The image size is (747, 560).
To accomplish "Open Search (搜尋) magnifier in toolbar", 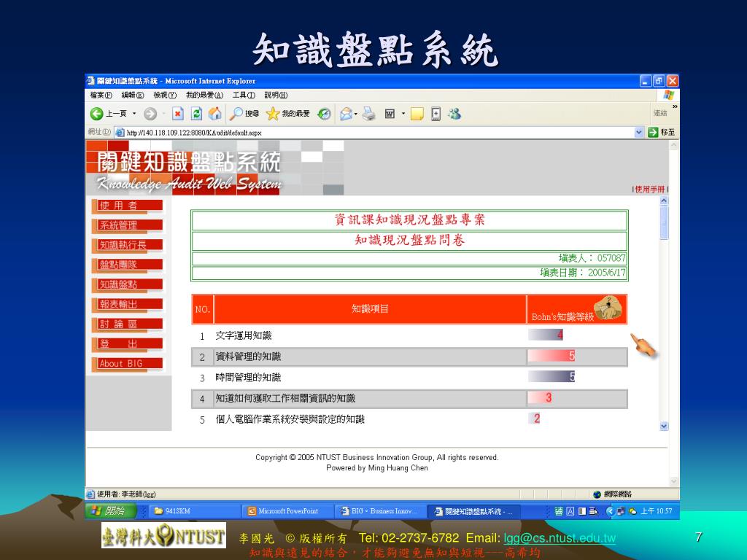I will coord(244,114).
